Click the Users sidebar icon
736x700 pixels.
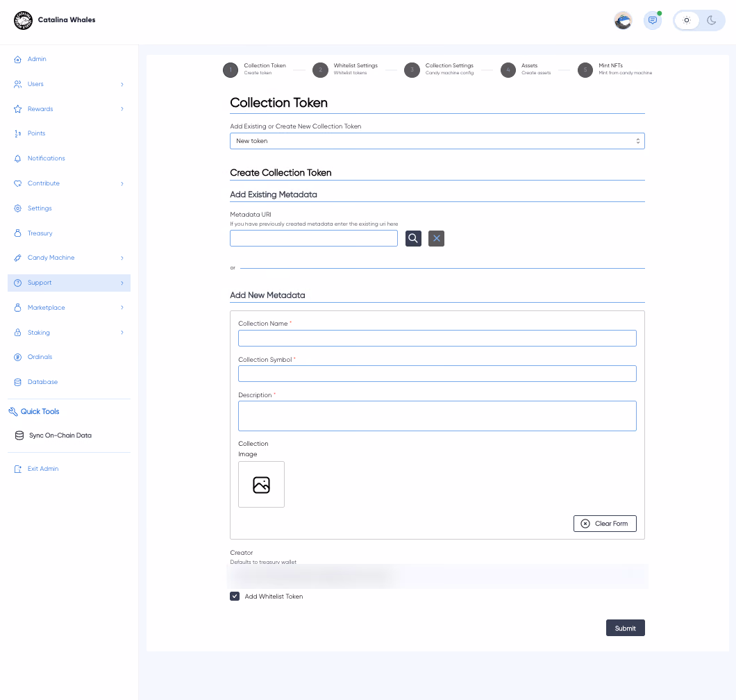(x=18, y=84)
